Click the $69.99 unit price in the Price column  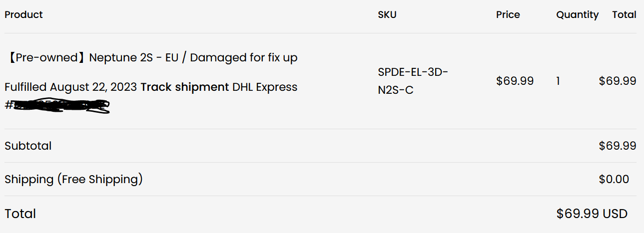coord(515,81)
